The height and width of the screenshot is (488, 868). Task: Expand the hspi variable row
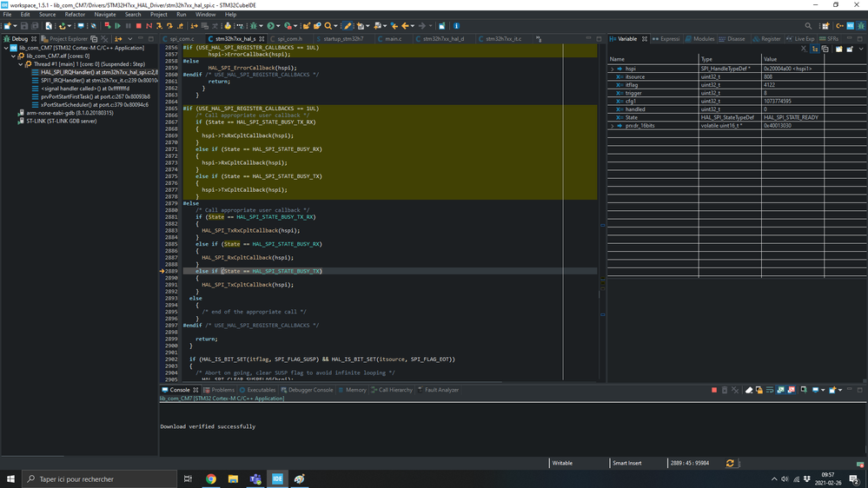[x=613, y=69]
